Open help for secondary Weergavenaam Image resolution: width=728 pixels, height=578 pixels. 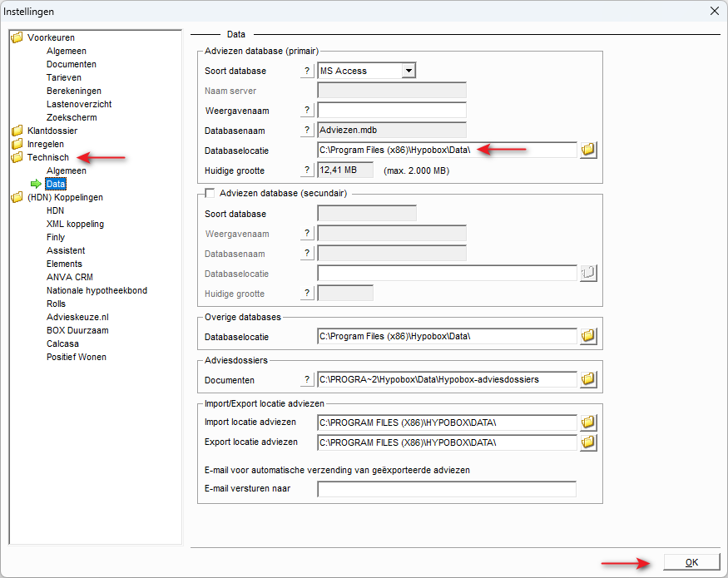click(x=307, y=233)
